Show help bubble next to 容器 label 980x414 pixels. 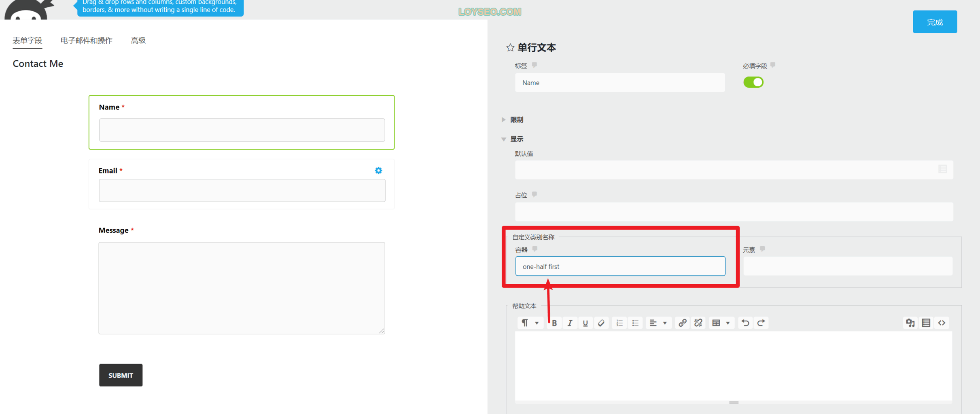click(535, 249)
